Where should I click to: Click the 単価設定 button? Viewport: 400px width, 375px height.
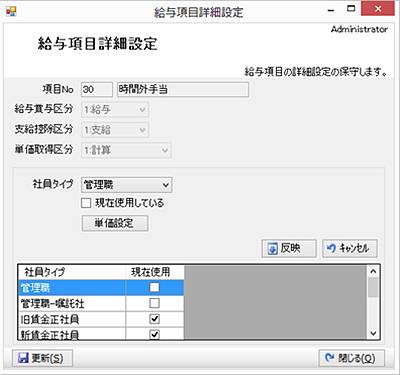[115, 223]
